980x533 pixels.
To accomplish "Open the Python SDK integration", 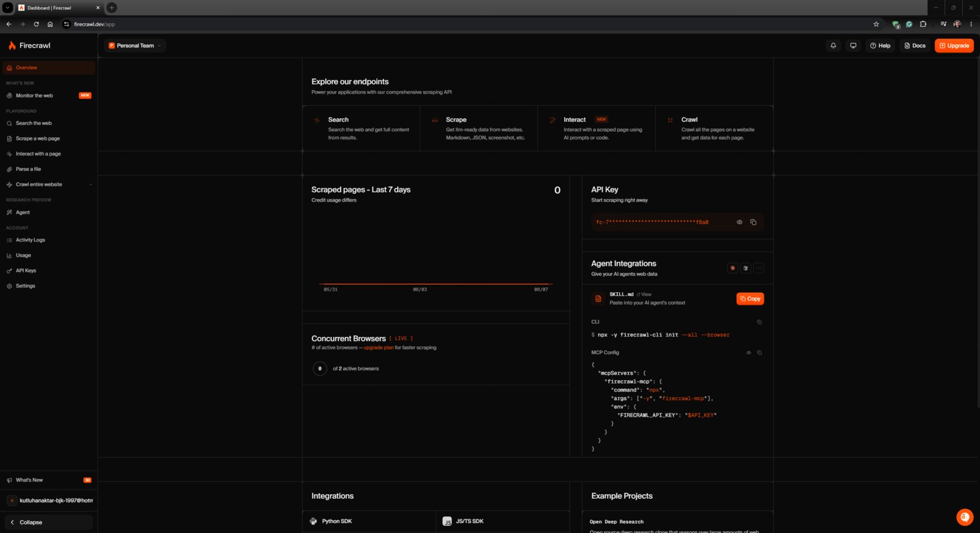I will click(369, 521).
